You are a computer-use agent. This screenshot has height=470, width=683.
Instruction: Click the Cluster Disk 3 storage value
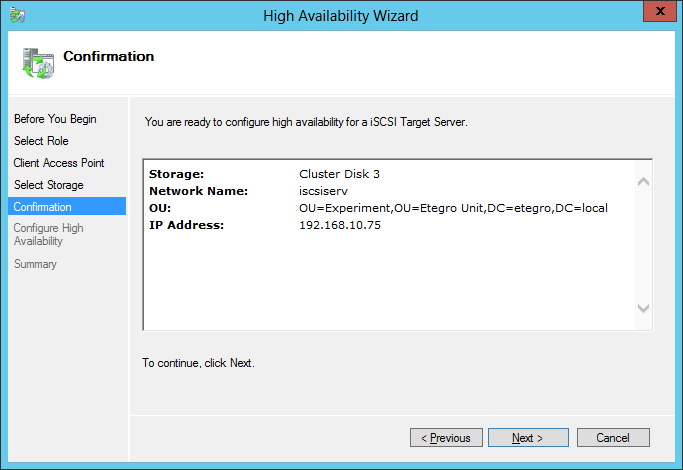[x=339, y=174]
